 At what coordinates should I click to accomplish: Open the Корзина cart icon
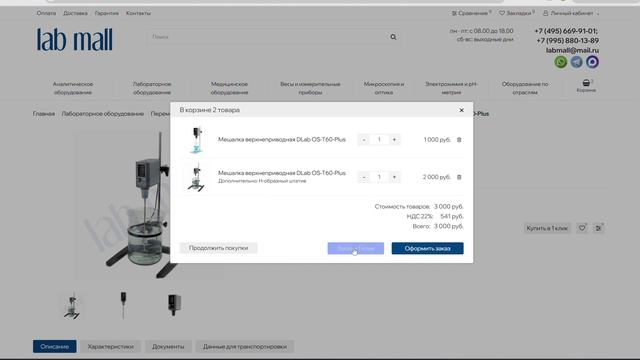click(x=586, y=86)
